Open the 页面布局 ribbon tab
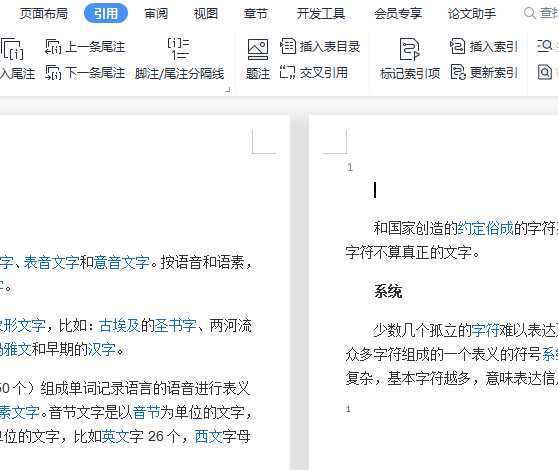This screenshot has width=558, height=470. [x=43, y=14]
